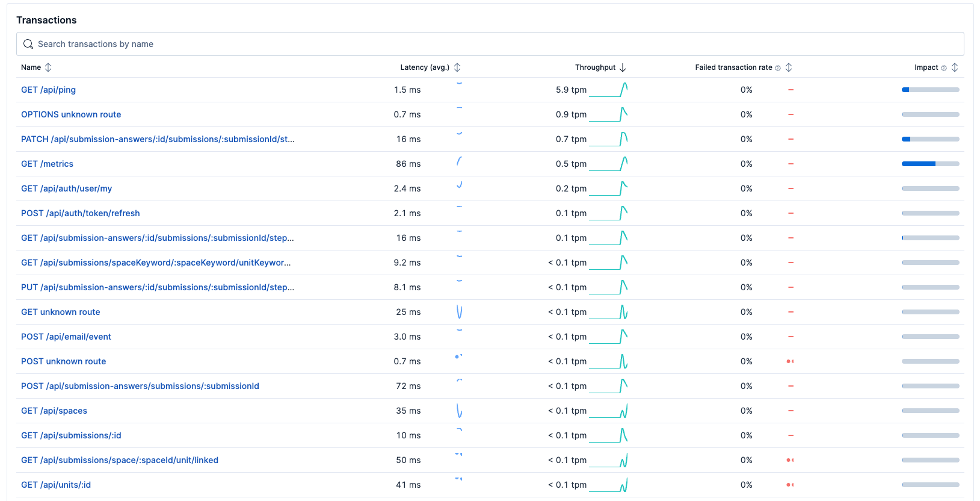The height and width of the screenshot is (501, 980).
Task: Click throughput sparkline for GET /api/ping
Action: (608, 90)
